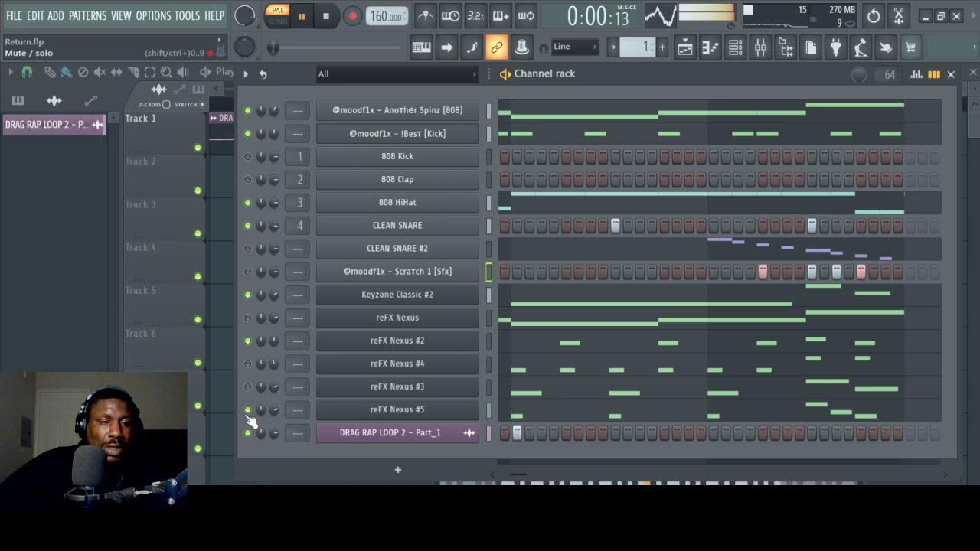Screen dimensions: 980x551
Task: Open the EDIT menu
Action: [x=35, y=15]
